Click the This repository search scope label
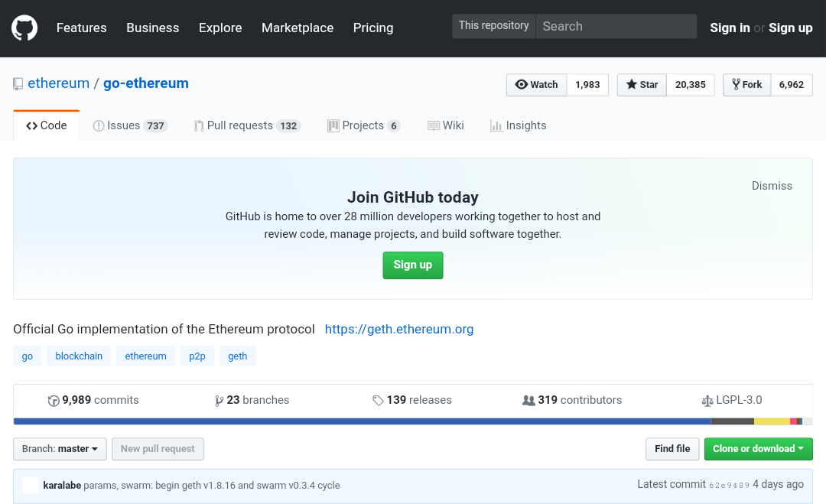Screen dimensions: 826x504 click(x=493, y=26)
